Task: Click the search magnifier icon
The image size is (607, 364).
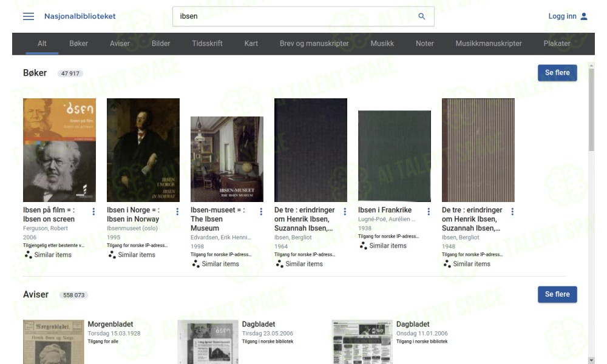Action: (x=422, y=16)
